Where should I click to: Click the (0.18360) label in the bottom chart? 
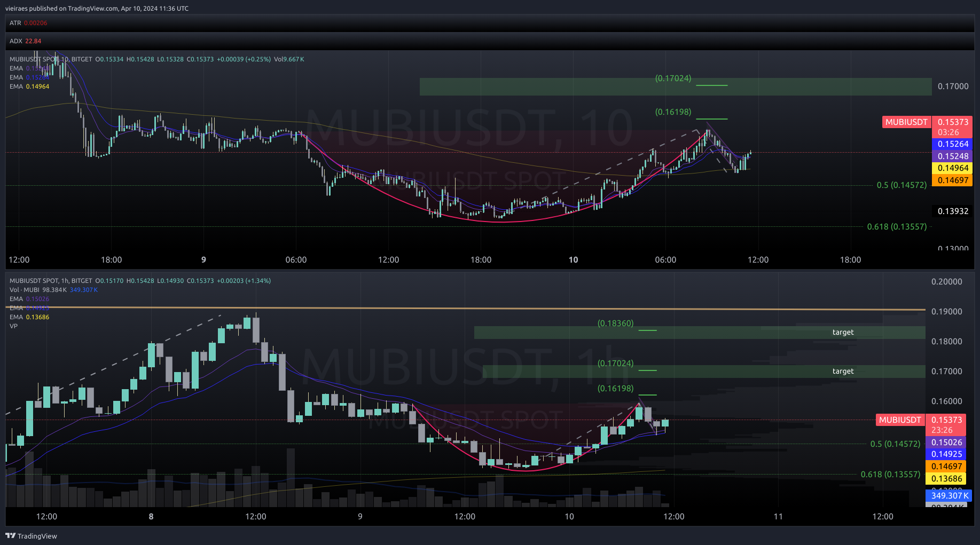(615, 323)
